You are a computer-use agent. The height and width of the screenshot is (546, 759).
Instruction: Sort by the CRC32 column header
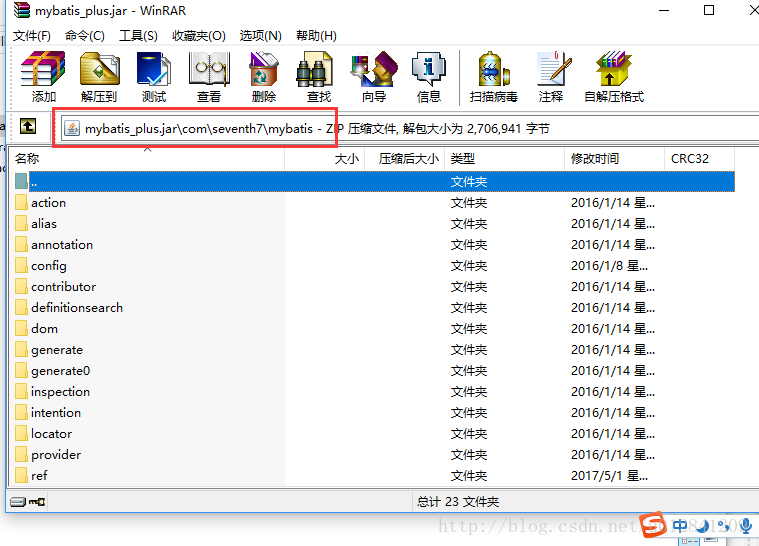tap(699, 159)
